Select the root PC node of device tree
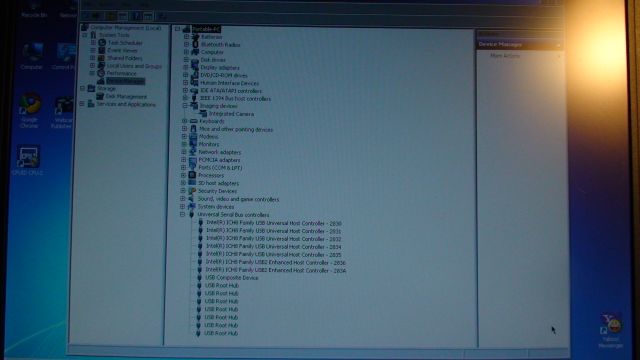This screenshot has width=640, height=360. 206,29
